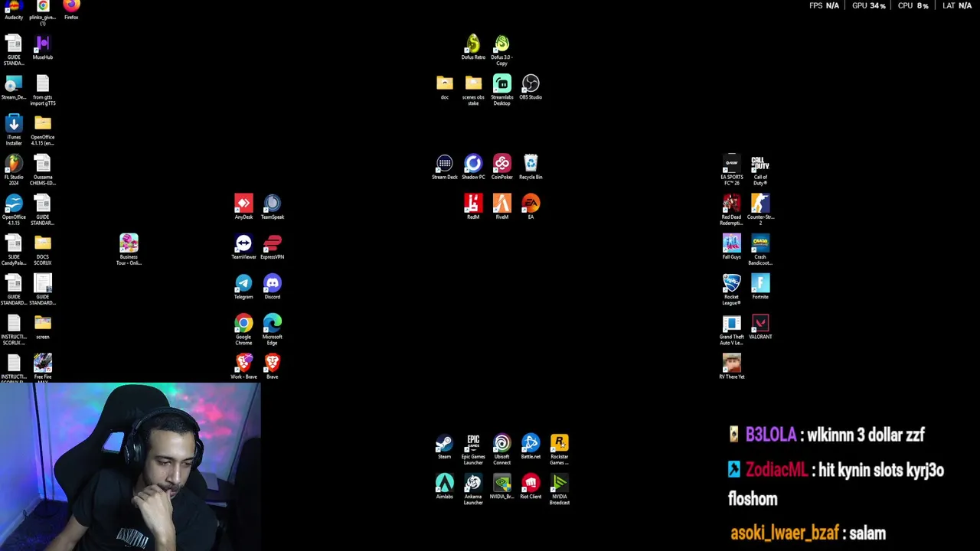Select the screen folder icon
Viewport: 980px width, 551px height.
pos(43,326)
